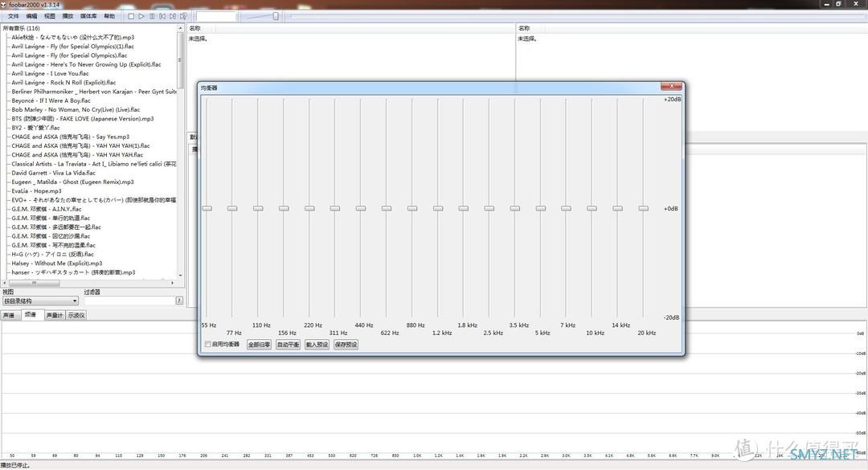Click the library list scroll-down arrow
This screenshot has width=868, height=470.
coord(181,275)
